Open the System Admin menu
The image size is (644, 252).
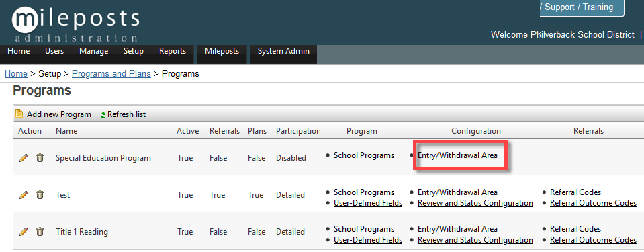(x=283, y=51)
